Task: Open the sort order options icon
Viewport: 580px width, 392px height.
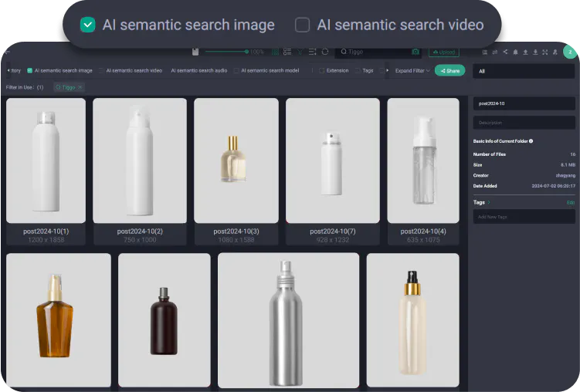Action: coord(312,52)
